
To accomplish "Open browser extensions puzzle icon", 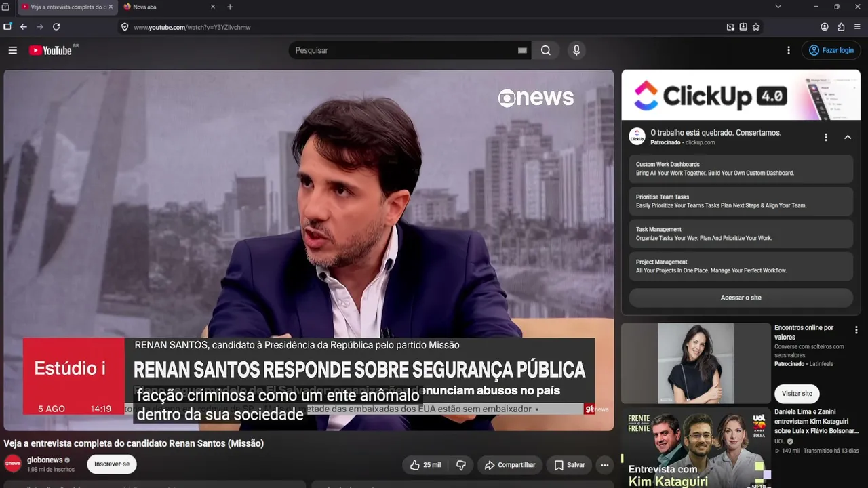I will click(841, 27).
